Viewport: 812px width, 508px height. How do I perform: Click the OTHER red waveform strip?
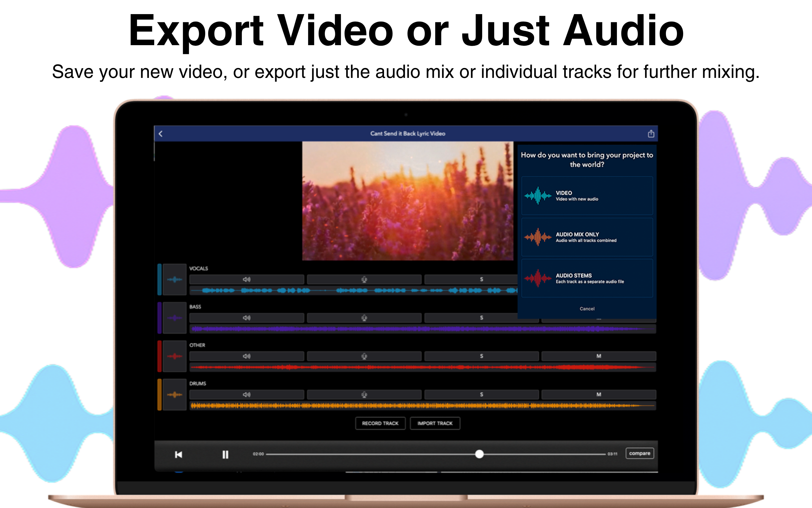[423, 367]
